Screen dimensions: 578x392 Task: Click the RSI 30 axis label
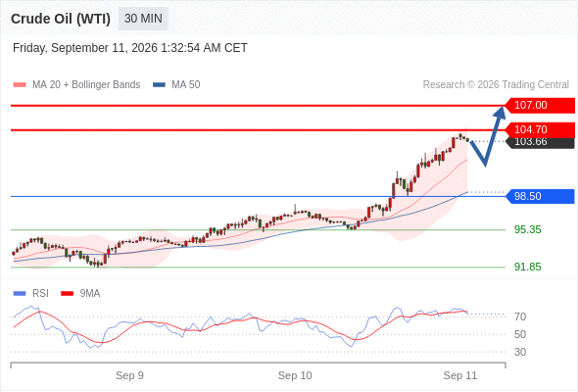click(x=520, y=352)
